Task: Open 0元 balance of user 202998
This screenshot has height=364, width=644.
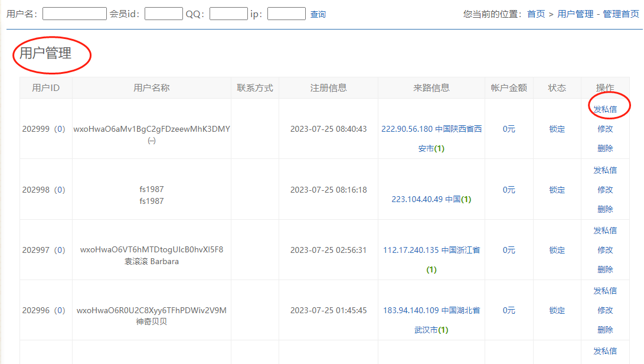Action: (x=509, y=190)
